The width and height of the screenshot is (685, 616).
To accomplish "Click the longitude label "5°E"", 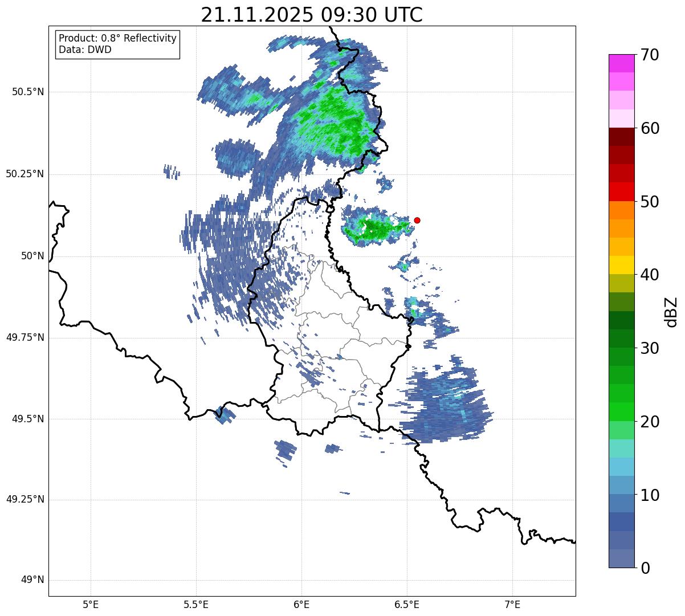I will 91,605.
